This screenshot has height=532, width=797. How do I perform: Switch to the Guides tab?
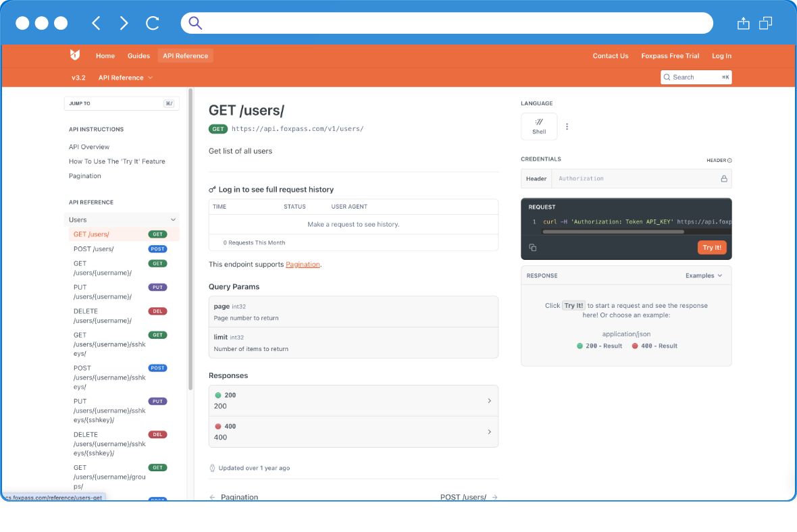138,55
